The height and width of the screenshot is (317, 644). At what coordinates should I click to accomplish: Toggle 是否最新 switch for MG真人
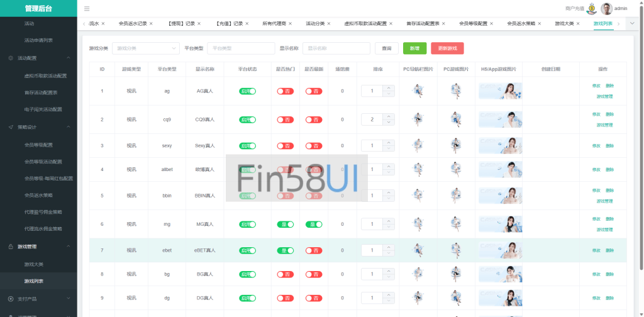(x=313, y=225)
